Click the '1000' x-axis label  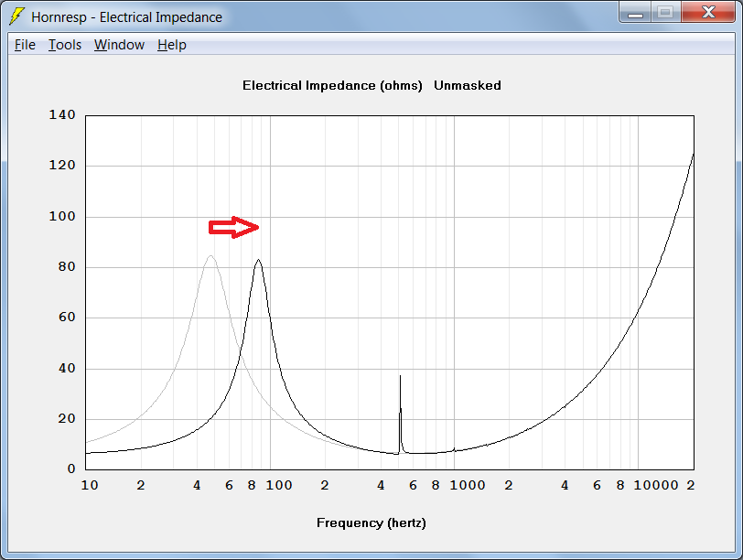pos(468,486)
